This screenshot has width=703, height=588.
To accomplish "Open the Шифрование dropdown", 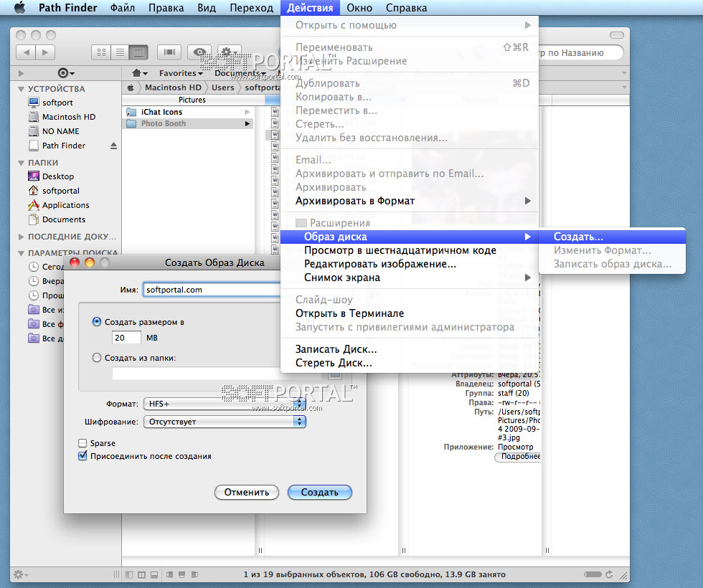I will coord(225,422).
